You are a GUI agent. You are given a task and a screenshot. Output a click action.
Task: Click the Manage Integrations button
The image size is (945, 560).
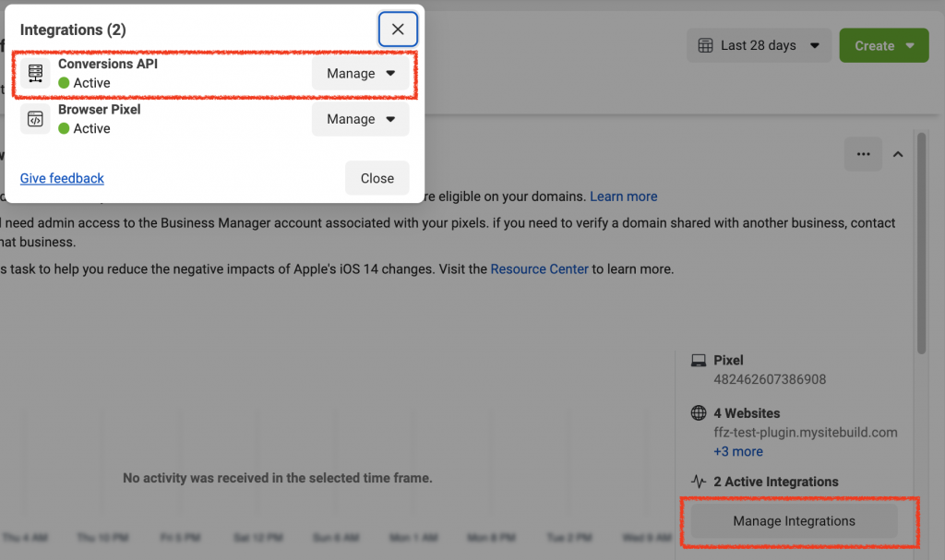click(794, 521)
